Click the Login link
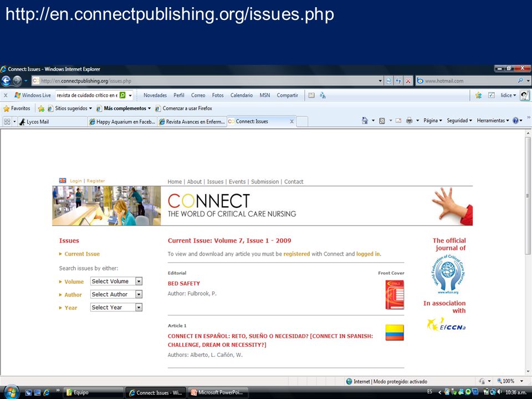The height and width of the screenshot is (399, 532). pos(76,181)
